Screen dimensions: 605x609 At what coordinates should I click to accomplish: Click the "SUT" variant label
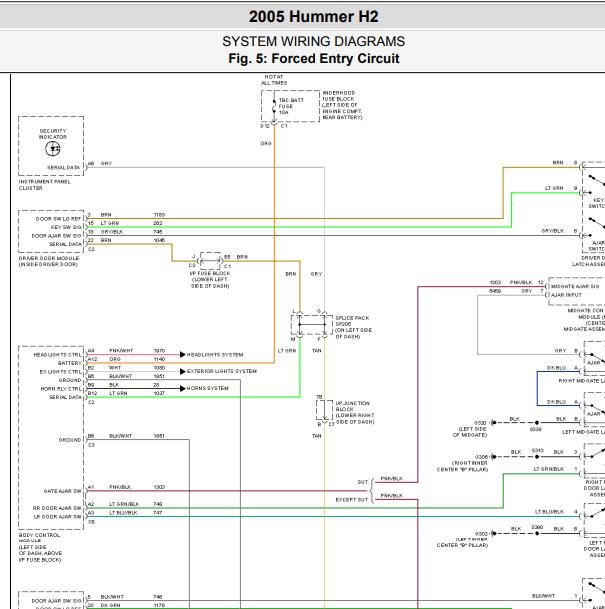pos(363,482)
